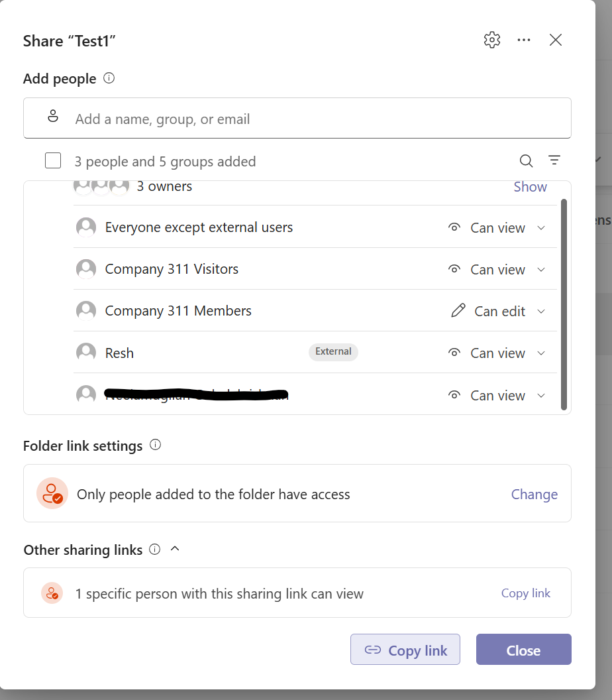612x700 pixels.
Task: Click the people list scrollbar
Action: click(x=564, y=304)
